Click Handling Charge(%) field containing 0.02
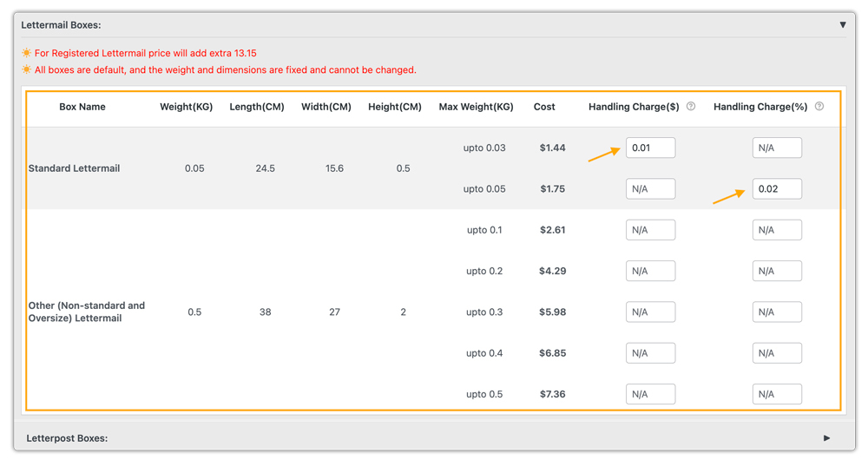Screen dimensions: 868x460 777,188
